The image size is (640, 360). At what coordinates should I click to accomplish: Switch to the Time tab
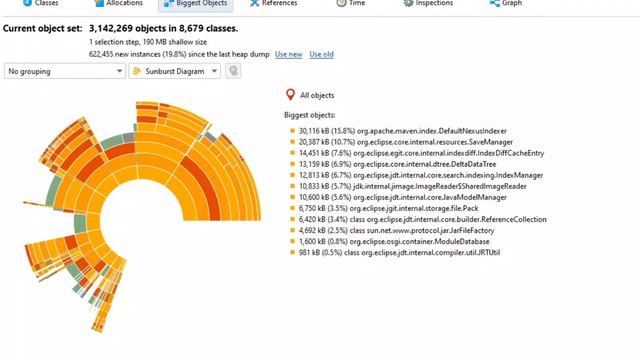[350, 3]
